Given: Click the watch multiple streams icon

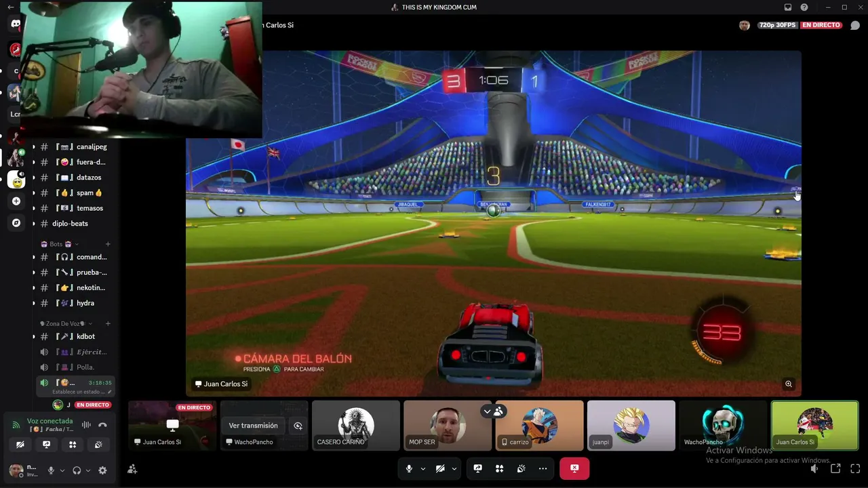Looking at the screenshot, I should [298, 426].
